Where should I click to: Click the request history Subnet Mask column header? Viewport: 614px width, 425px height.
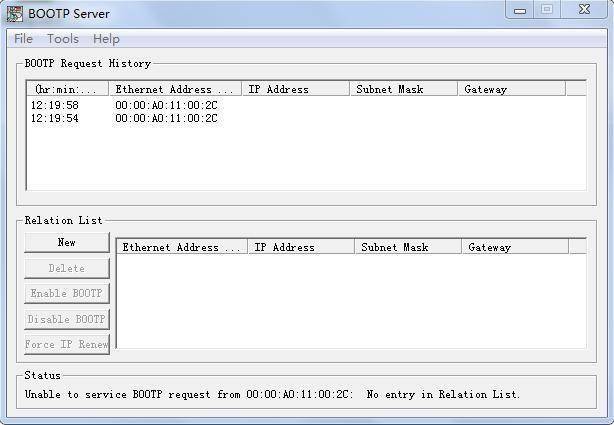(x=404, y=89)
